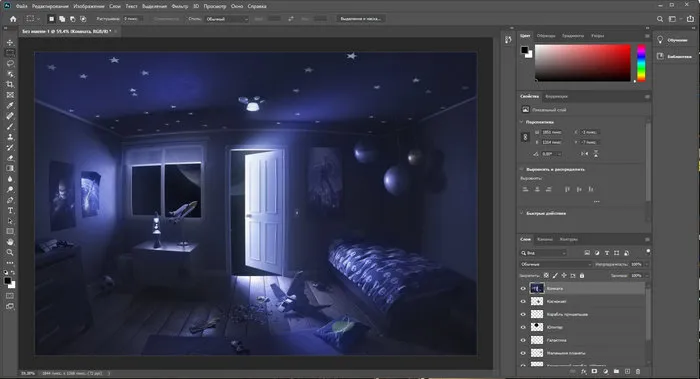The image size is (700, 379).
Task: Toggle visibility of Корабль пришельцев layer
Action: click(x=523, y=314)
